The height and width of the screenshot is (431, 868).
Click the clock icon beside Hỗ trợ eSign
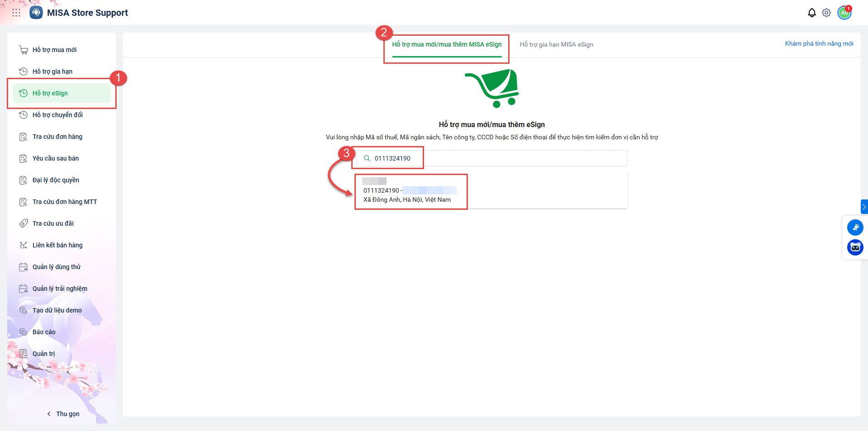[x=24, y=93]
